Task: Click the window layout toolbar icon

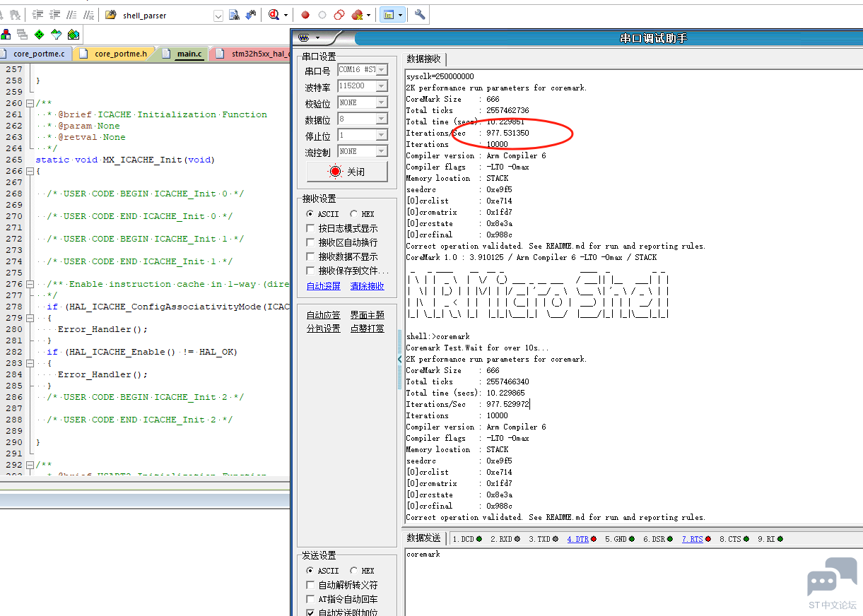Action: (388, 15)
